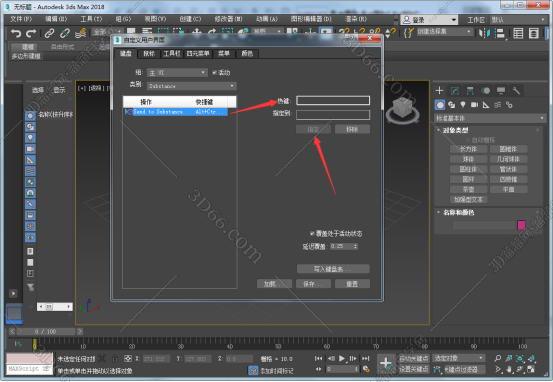Viewport: 553px width, 382px height.
Task: Click the Unlink Selection icon
Action: (x=65, y=33)
